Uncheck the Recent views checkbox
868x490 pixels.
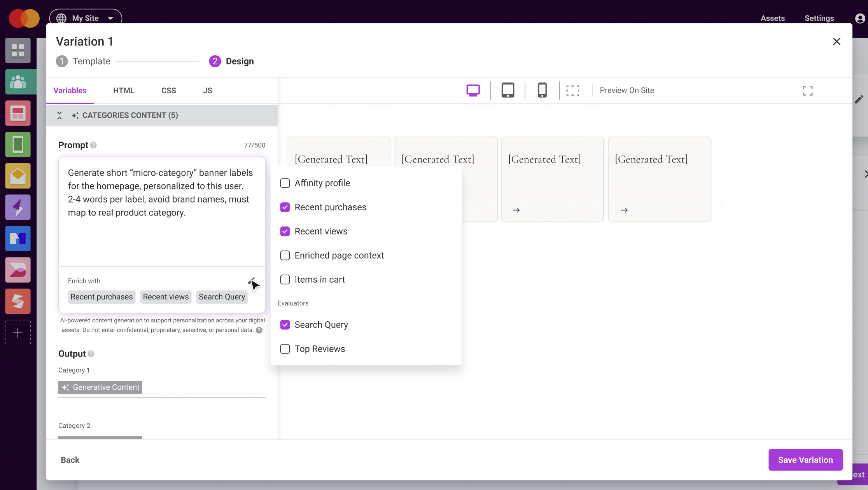[x=285, y=231]
